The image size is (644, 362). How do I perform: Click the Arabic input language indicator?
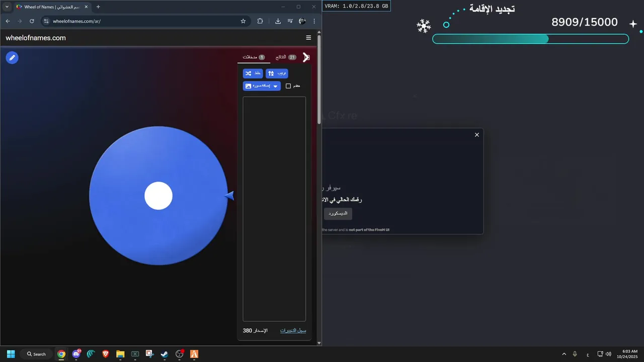tap(588, 354)
